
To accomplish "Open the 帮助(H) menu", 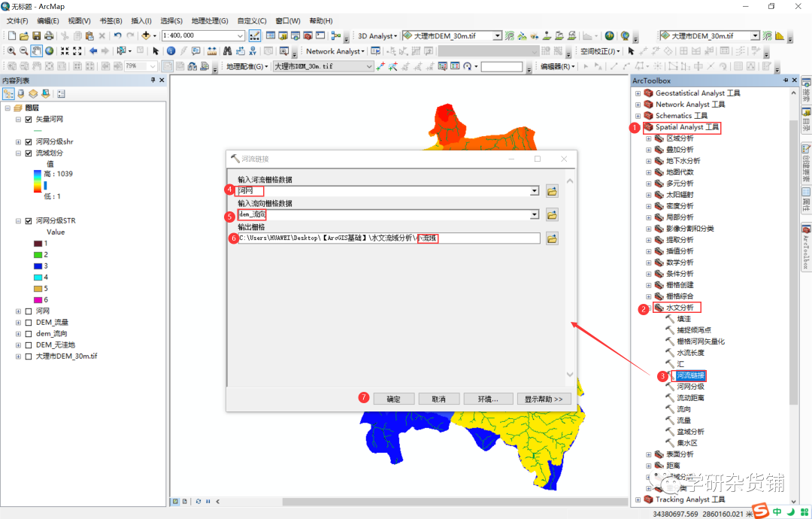I will point(320,21).
